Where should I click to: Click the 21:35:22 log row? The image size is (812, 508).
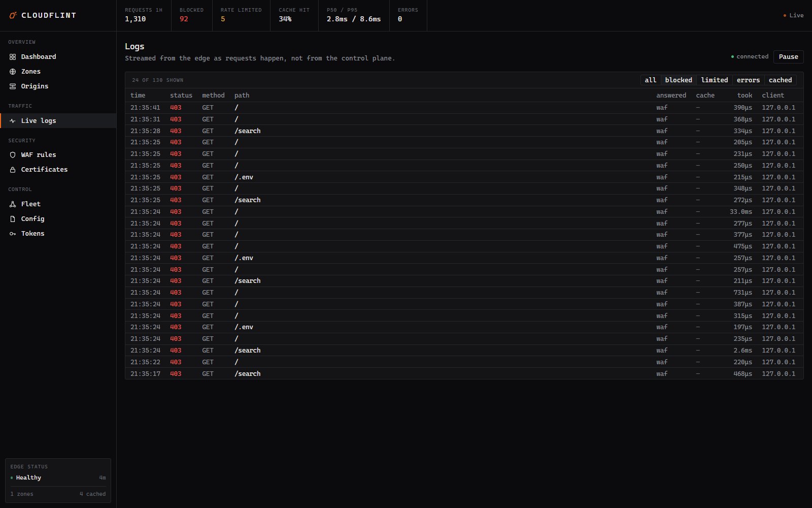point(464,362)
